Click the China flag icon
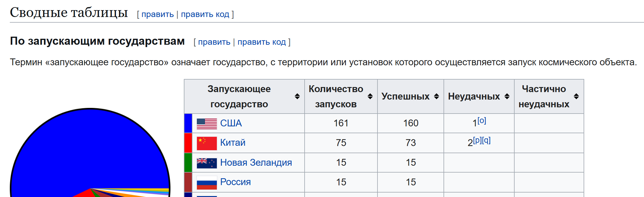The width and height of the screenshot is (644, 197). [207, 143]
